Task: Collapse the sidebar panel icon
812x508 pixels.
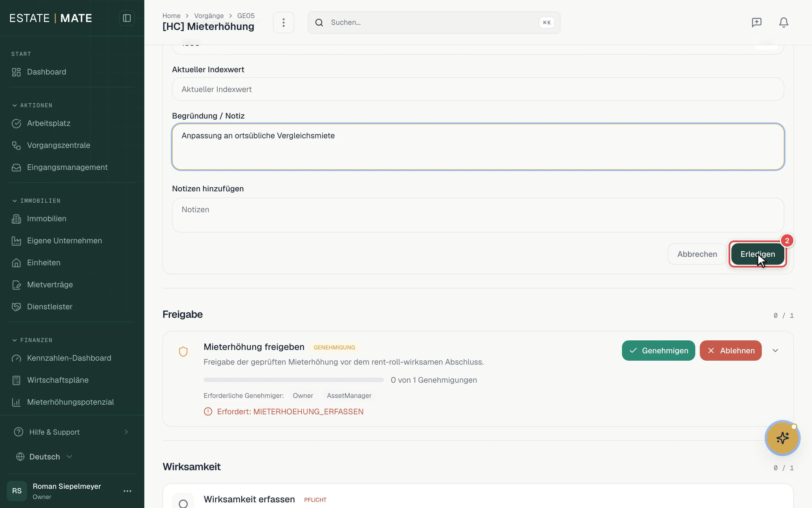Action: point(127,18)
